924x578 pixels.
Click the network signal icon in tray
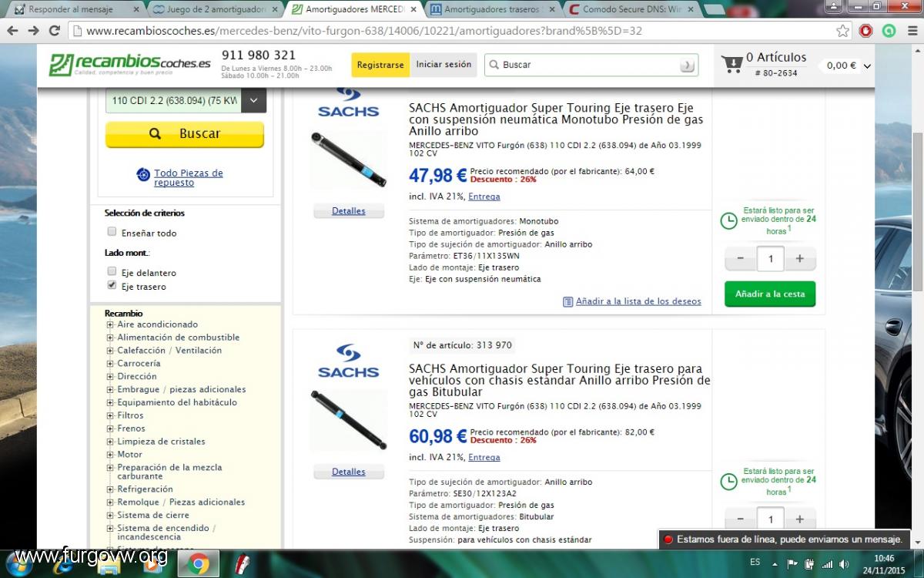tap(827, 564)
